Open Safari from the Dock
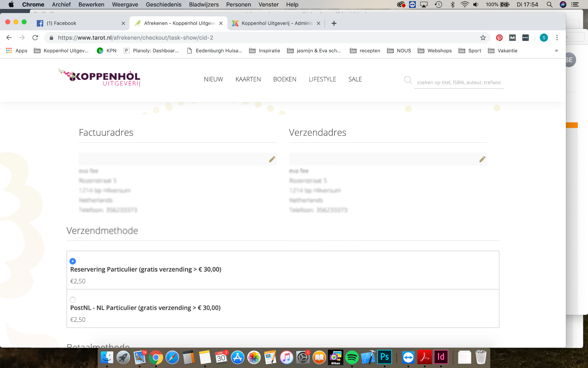 172,357
